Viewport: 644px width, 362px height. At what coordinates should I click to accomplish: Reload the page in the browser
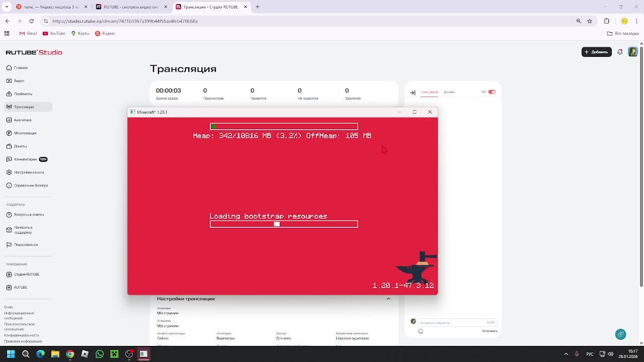coord(31,21)
